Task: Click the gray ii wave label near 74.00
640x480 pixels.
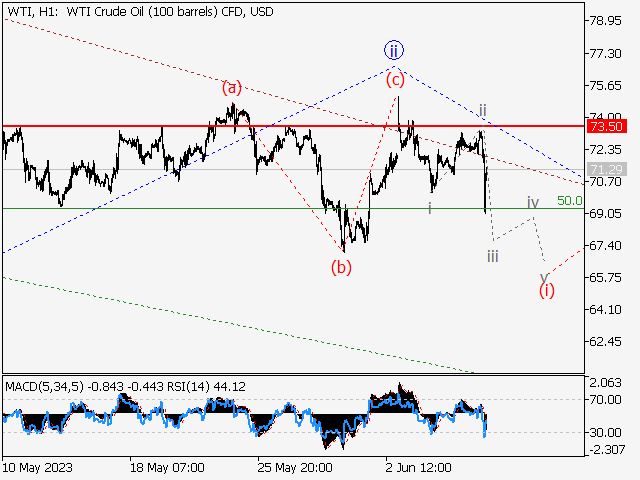Action: point(483,110)
